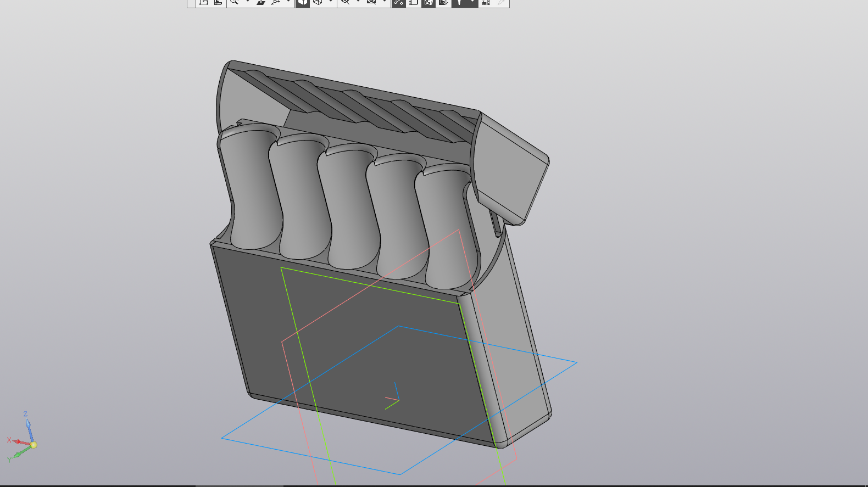
Task: Select the shaded solid cube display mode
Action: (303, 3)
